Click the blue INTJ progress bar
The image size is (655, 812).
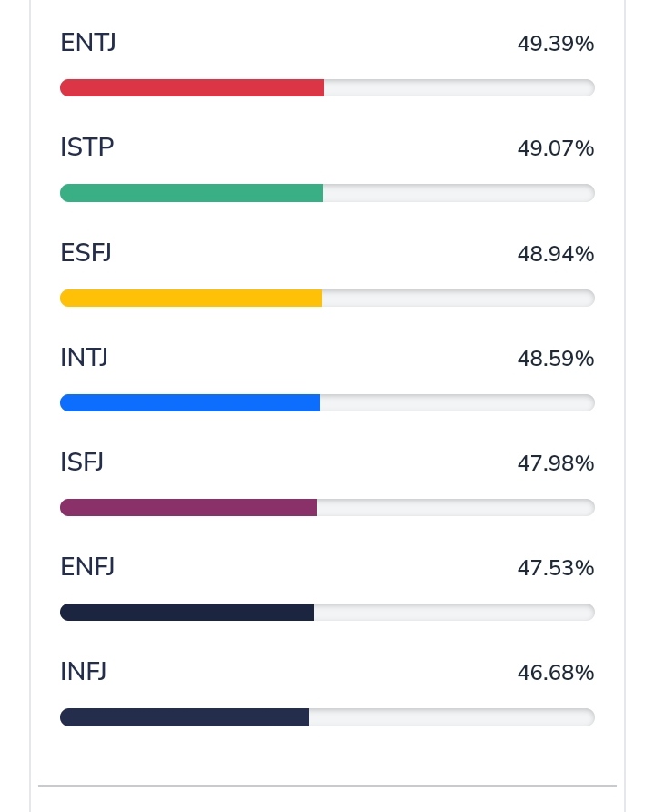[327, 403]
